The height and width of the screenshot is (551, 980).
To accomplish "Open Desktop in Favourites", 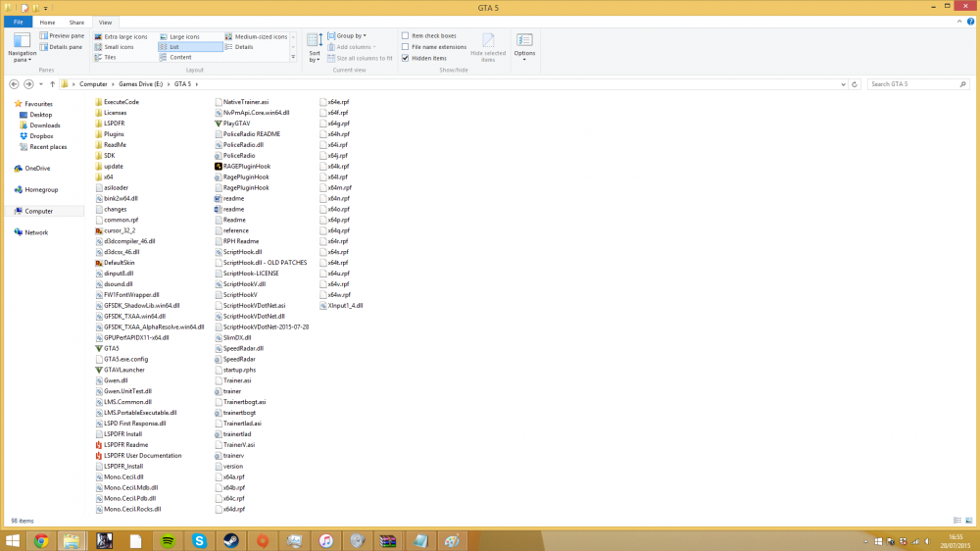I will click(40, 115).
